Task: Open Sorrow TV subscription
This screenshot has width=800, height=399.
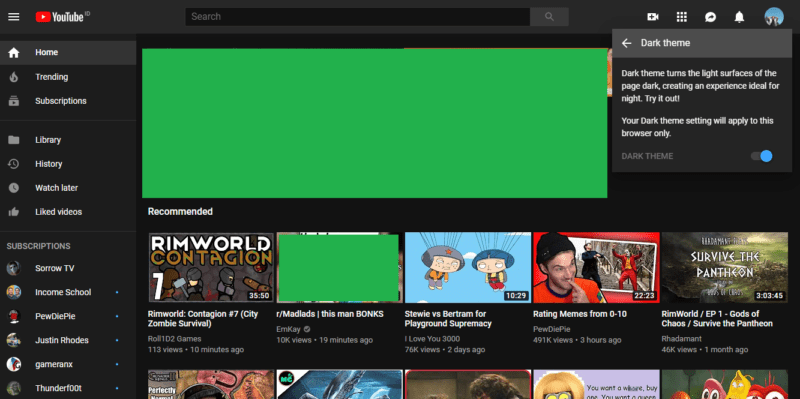Action: click(68, 268)
